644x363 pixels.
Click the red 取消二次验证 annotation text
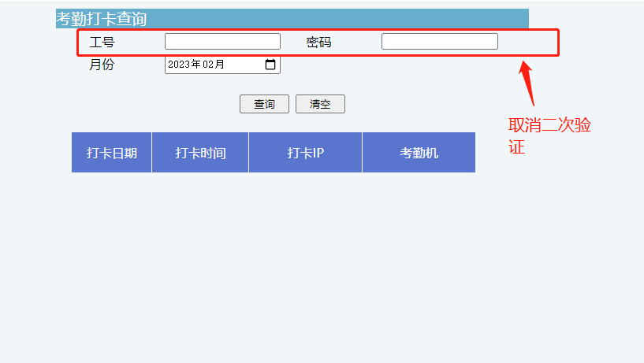coord(549,135)
